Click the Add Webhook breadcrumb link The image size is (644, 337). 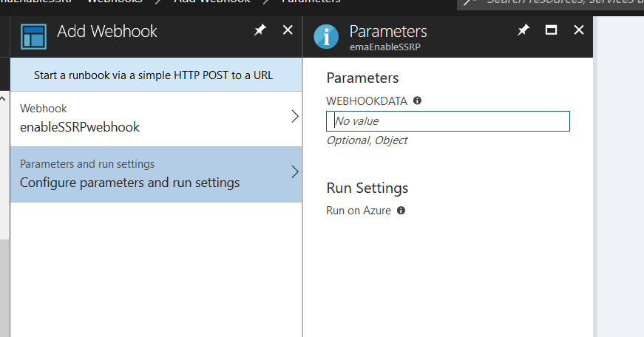click(210, 1)
